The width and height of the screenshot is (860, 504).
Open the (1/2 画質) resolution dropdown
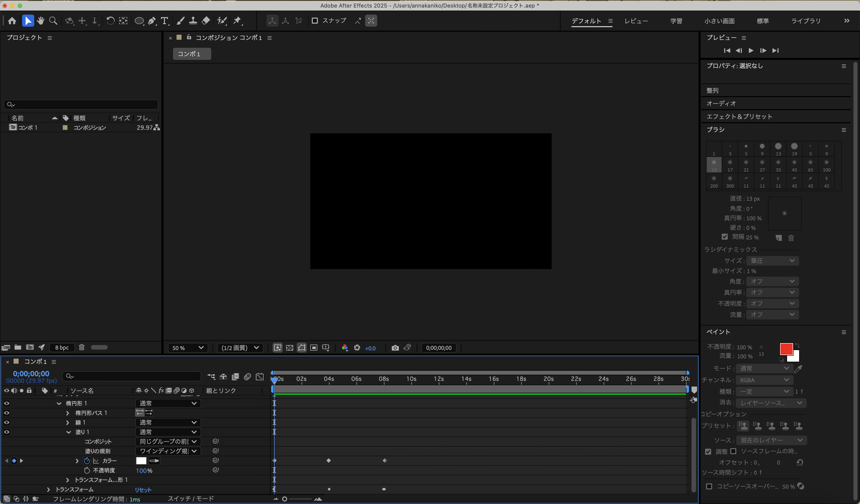tap(240, 348)
